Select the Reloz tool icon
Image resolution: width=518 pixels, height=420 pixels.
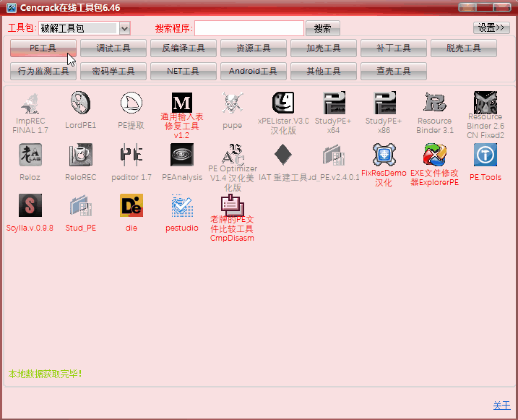[30, 155]
